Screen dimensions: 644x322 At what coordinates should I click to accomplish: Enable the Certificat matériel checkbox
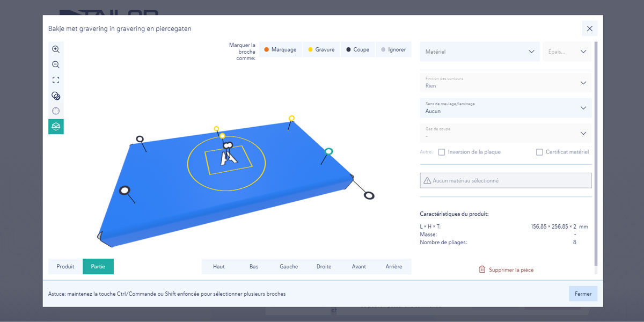pos(539,152)
